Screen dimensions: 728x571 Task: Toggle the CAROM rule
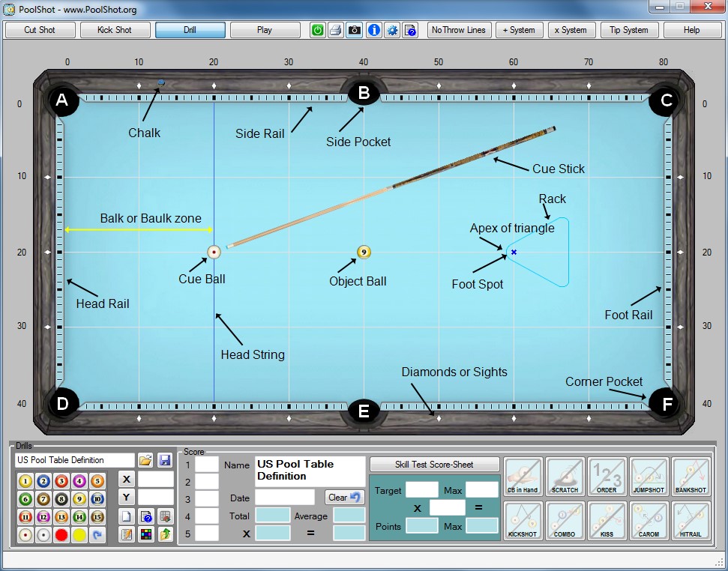[649, 521]
